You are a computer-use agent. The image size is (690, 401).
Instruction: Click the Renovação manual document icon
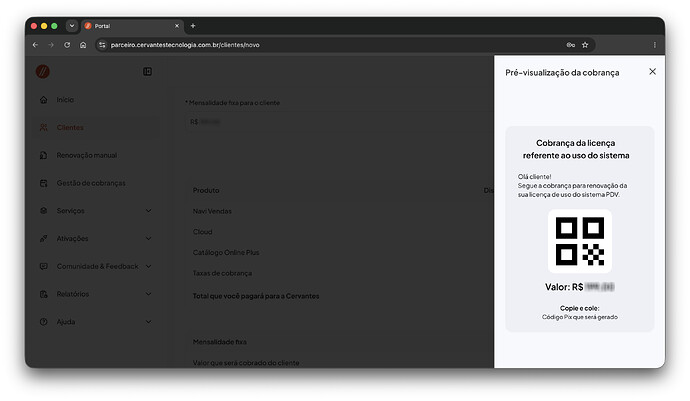click(44, 155)
